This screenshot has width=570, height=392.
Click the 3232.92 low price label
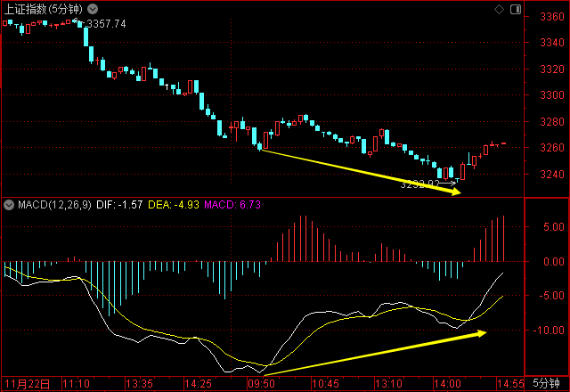[x=419, y=184]
